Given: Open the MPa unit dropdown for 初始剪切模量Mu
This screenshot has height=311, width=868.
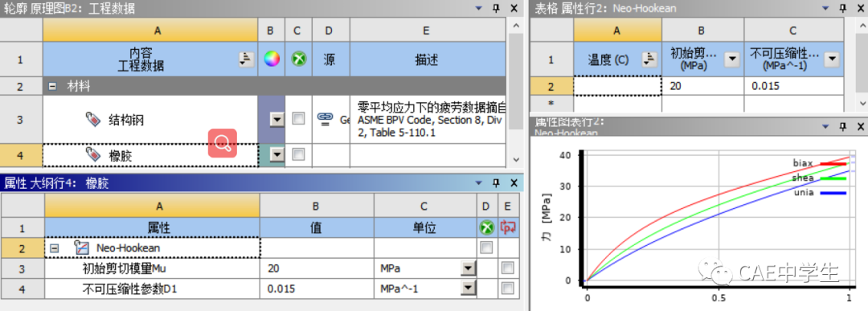Looking at the screenshot, I should [469, 268].
